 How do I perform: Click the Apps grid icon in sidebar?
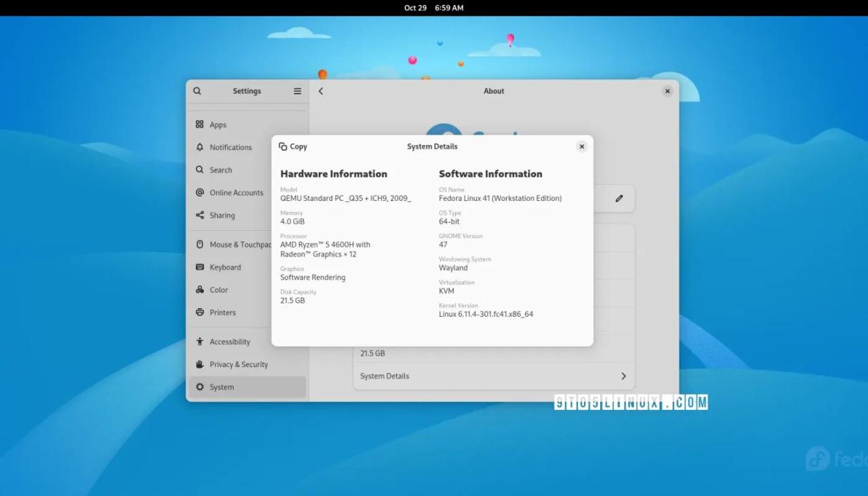[199, 125]
